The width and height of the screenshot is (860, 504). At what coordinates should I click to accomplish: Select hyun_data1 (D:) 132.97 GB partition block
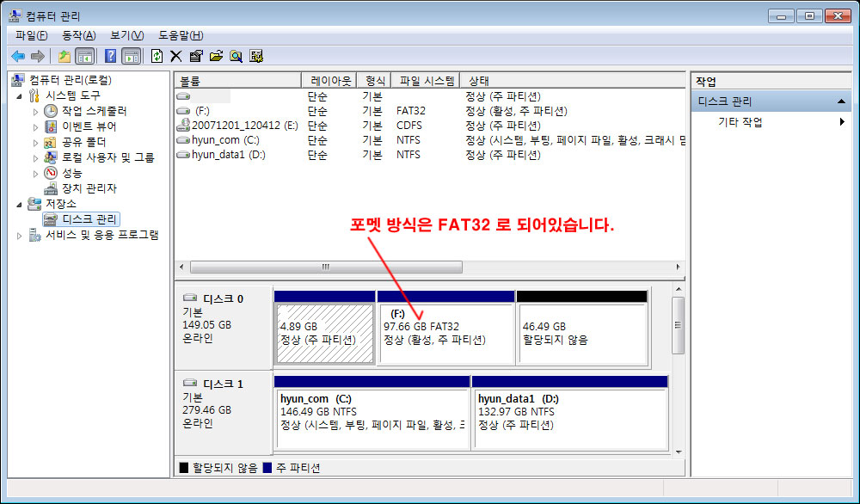(x=570, y=419)
